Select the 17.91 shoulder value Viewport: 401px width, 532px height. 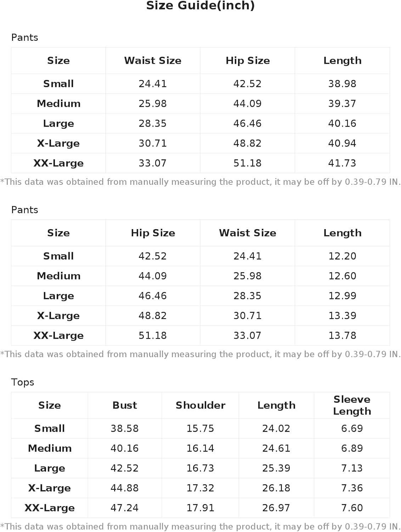(200, 508)
